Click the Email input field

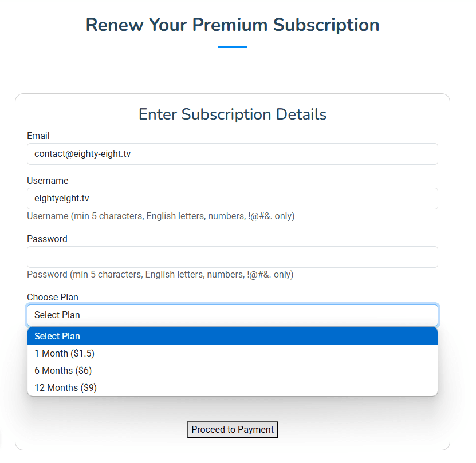click(x=232, y=154)
